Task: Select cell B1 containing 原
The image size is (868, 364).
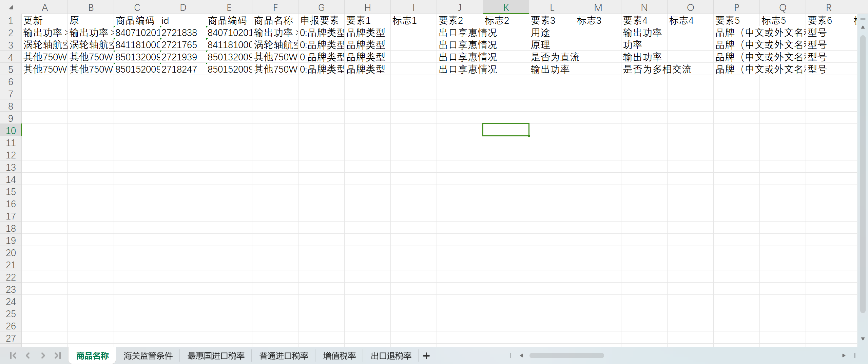Action: (91, 20)
